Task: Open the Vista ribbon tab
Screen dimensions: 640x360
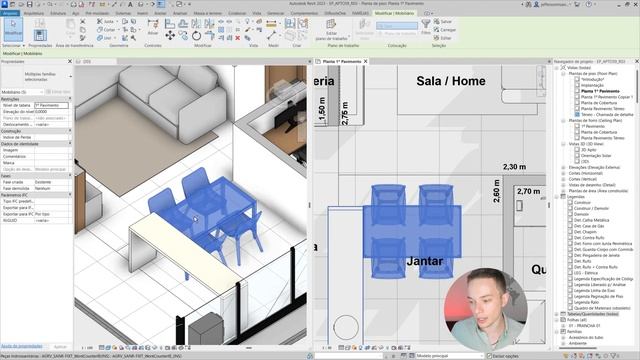Action: [257, 13]
